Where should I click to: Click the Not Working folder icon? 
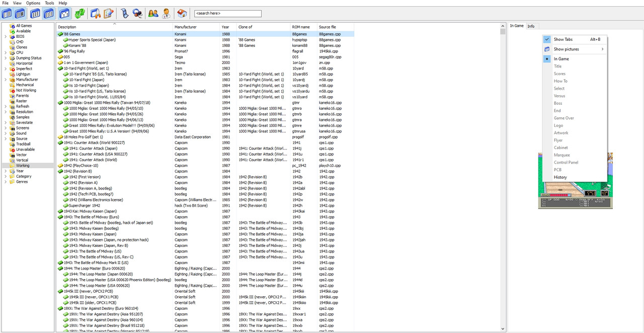pos(12,90)
